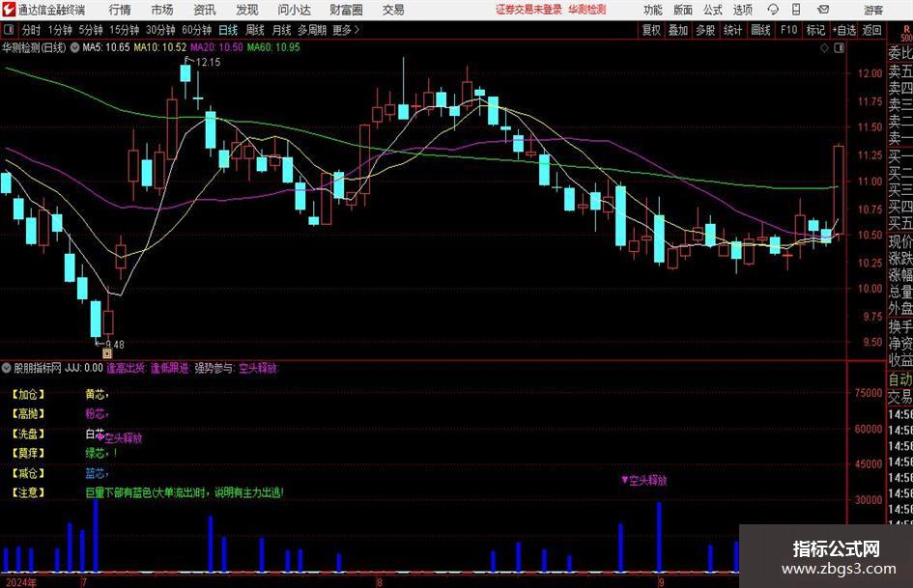The width and height of the screenshot is (913, 588).
Task: Switch to the 30分钟 period tab
Action: pyautogui.click(x=160, y=30)
